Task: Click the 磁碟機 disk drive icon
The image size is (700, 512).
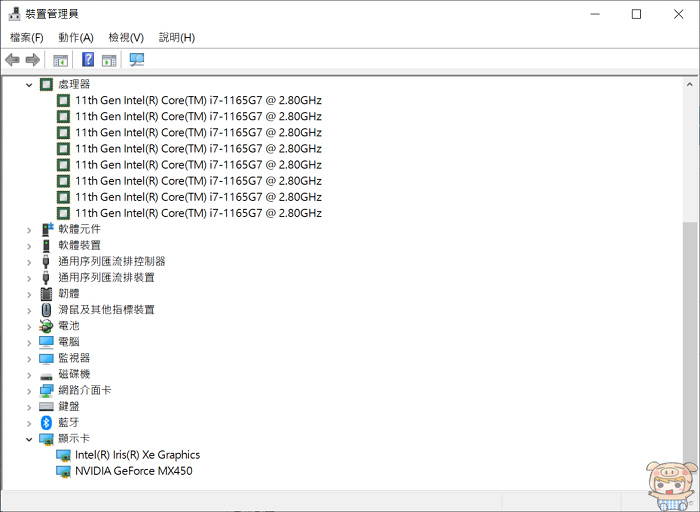Action: pyautogui.click(x=46, y=377)
